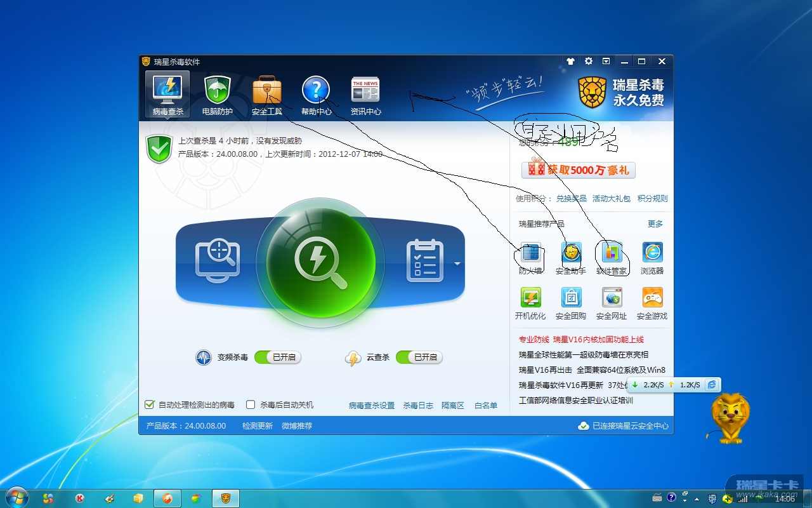Click the network speed widget IE icon
This screenshot has width=812, height=508.
point(712,385)
